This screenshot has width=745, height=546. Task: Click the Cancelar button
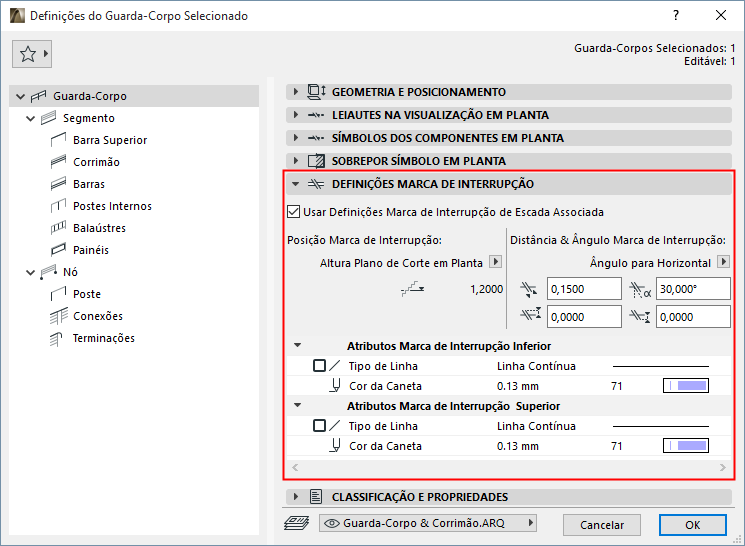point(602,525)
